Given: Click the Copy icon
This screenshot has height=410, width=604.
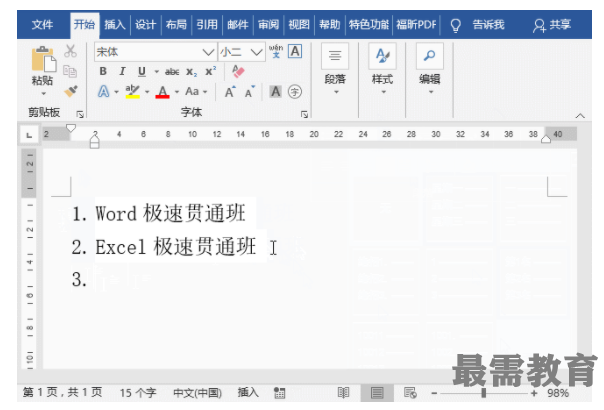Looking at the screenshot, I should tap(70, 71).
